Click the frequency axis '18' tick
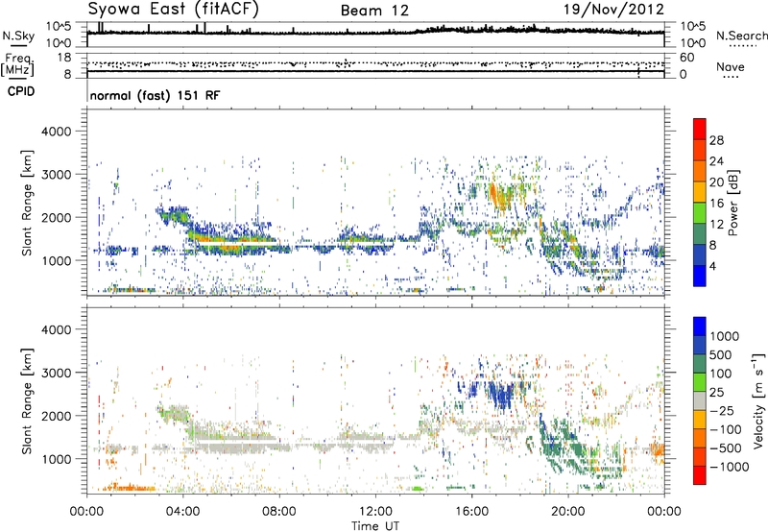 pos(64,57)
